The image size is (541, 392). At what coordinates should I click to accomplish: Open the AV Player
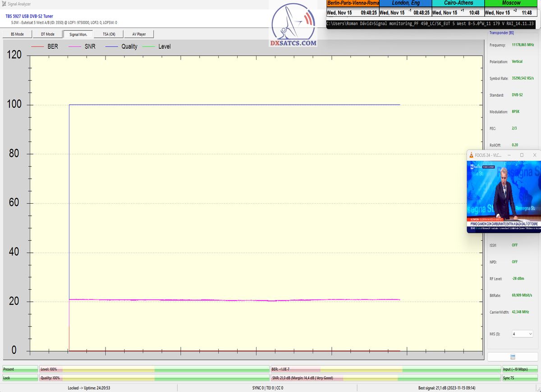click(139, 34)
